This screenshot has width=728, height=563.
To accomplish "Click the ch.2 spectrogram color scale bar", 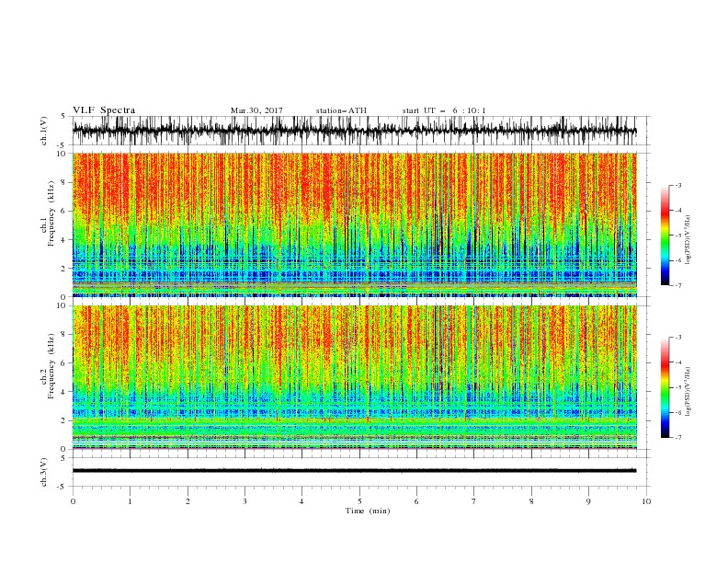I will click(665, 387).
